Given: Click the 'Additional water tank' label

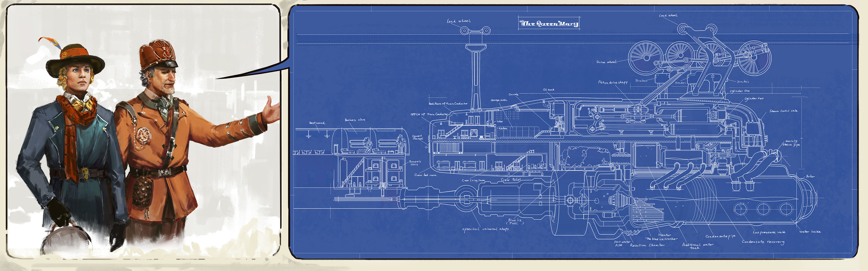Looking at the screenshot, I should point(698,246).
